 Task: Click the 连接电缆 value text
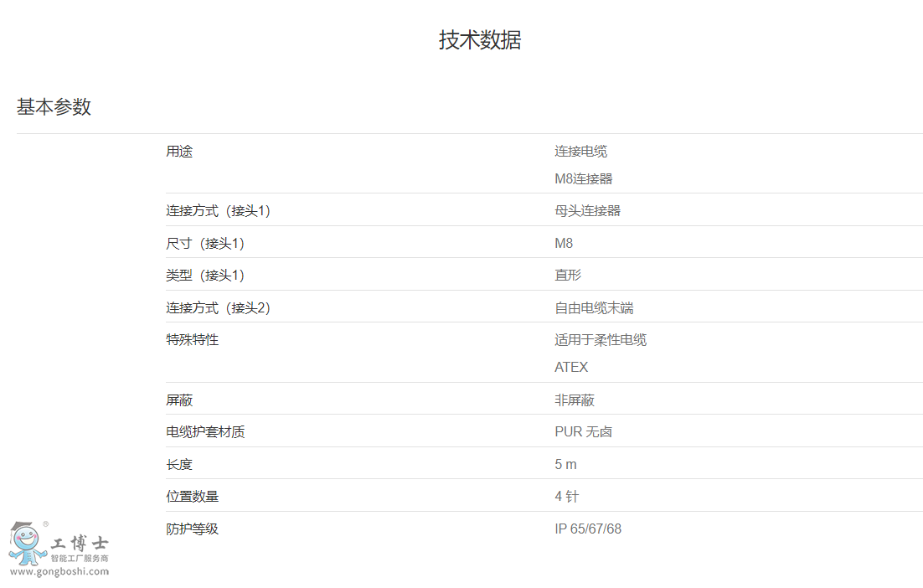[x=580, y=152]
